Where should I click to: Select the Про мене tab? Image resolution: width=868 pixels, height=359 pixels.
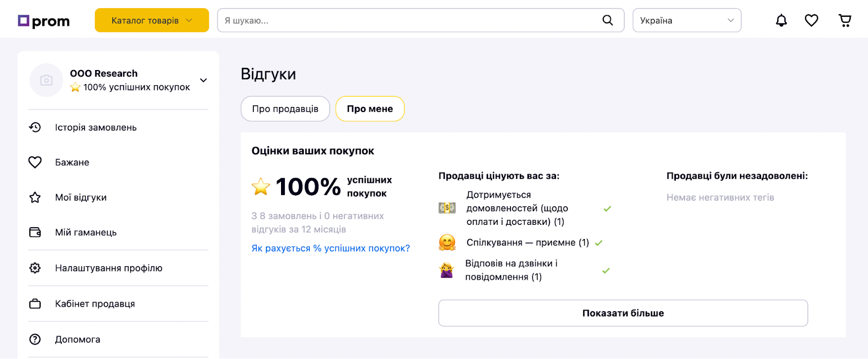370,109
